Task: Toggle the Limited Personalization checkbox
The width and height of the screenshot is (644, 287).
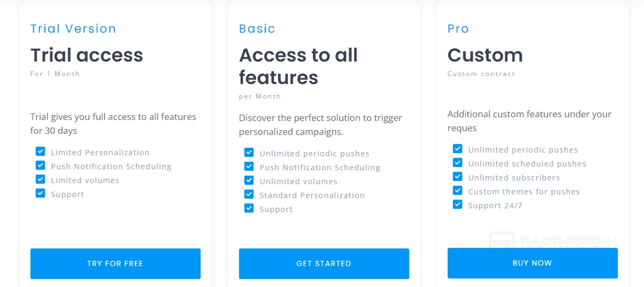Action: [x=41, y=152]
